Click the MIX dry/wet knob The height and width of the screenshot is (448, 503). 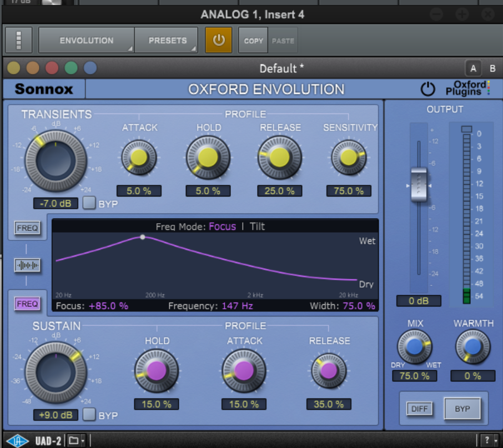pyautogui.click(x=415, y=347)
